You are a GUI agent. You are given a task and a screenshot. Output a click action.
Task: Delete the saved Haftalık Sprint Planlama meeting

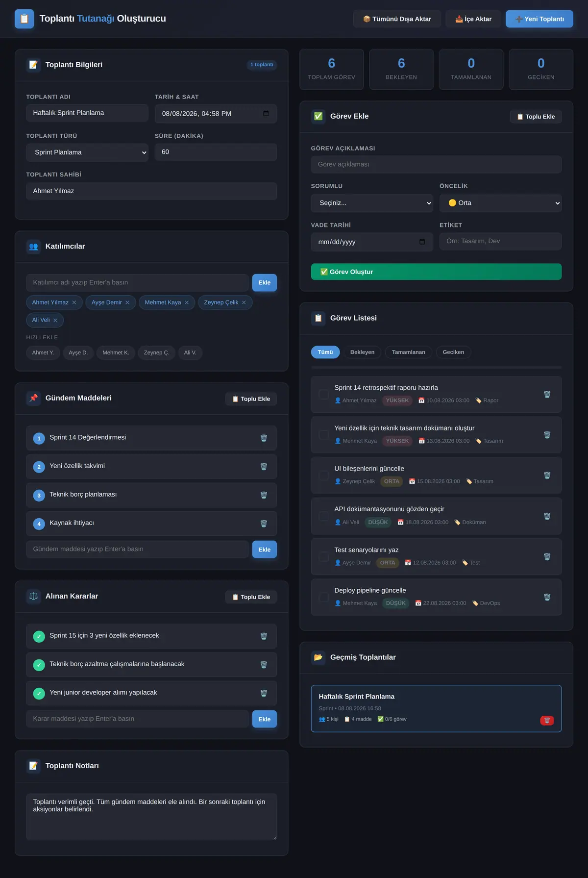pos(547,720)
